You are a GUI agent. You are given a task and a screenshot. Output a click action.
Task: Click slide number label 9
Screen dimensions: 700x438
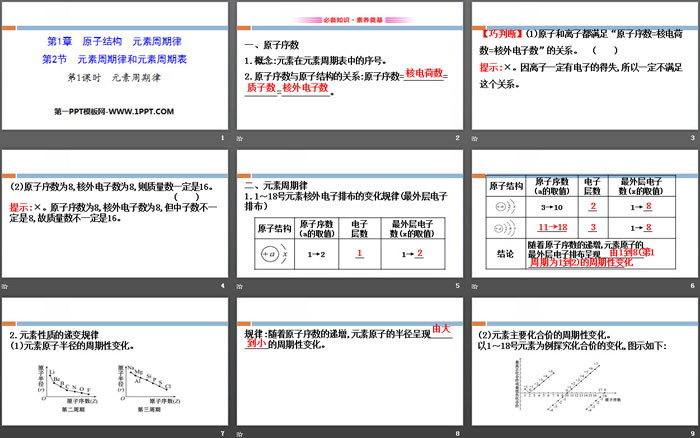coord(692,433)
